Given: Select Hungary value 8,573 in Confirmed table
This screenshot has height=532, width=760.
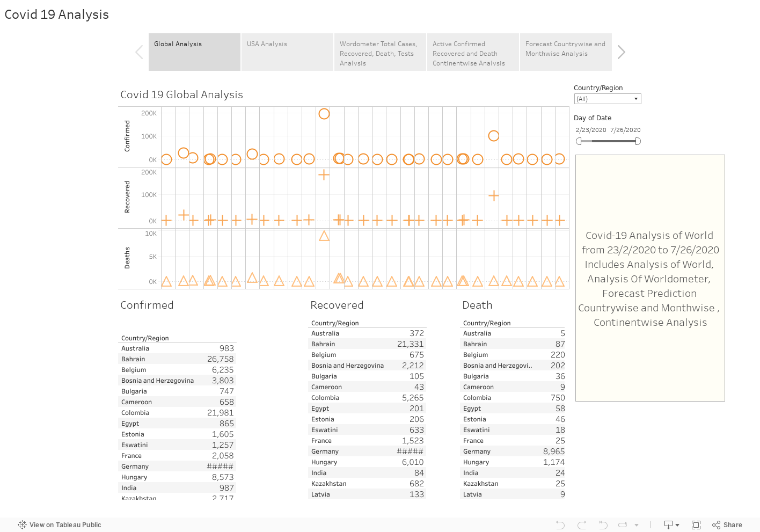Looking at the screenshot, I should coord(223,477).
